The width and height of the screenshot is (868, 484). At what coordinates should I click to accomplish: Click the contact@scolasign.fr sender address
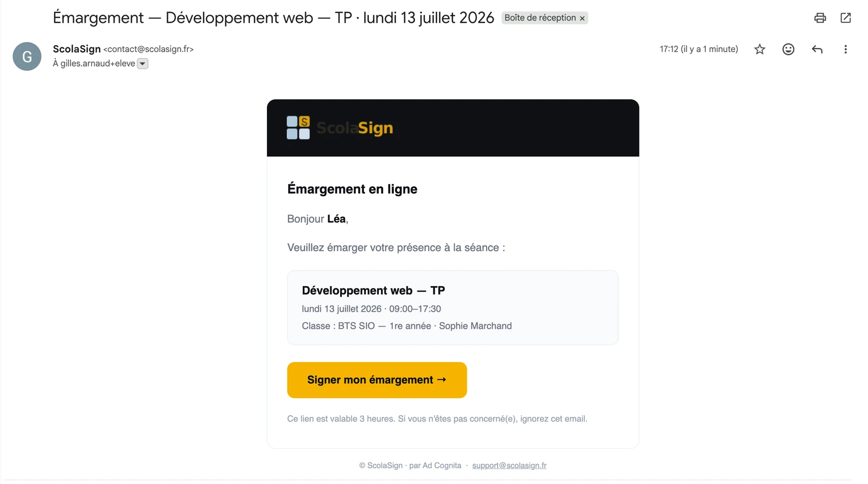pyautogui.click(x=148, y=49)
